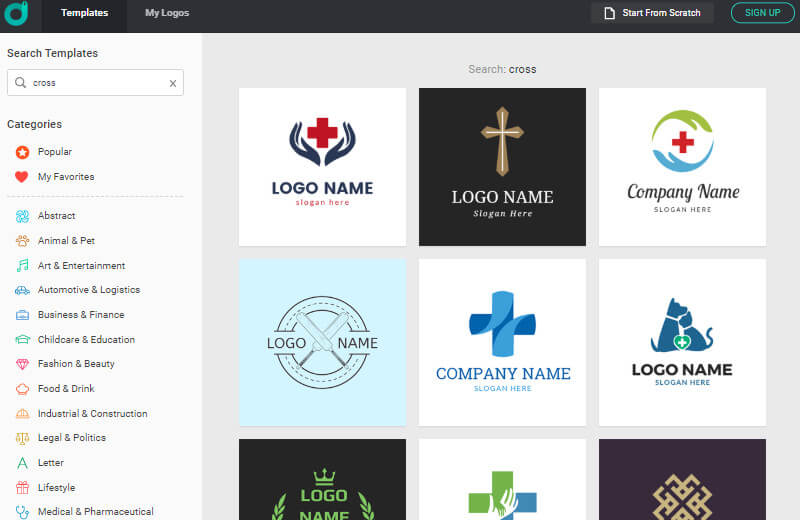The width and height of the screenshot is (800, 520).
Task: Choose the Abstract category icon
Action: (x=22, y=216)
